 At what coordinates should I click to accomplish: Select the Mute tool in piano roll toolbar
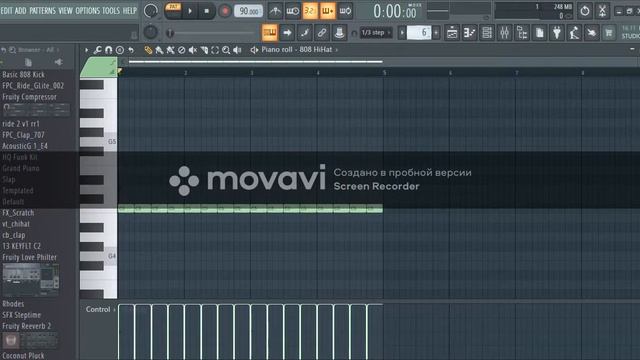coord(193,50)
